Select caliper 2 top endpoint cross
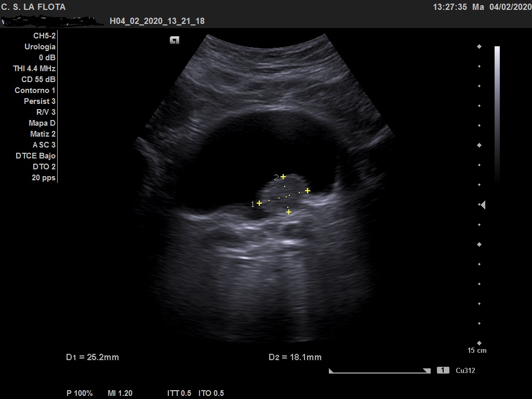Image resolution: width=532 pixels, height=399 pixels. (x=283, y=177)
